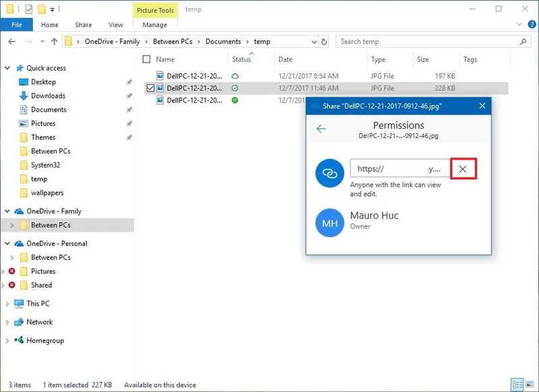
Task: Remove the shared link with the X button
Action: 463,168
